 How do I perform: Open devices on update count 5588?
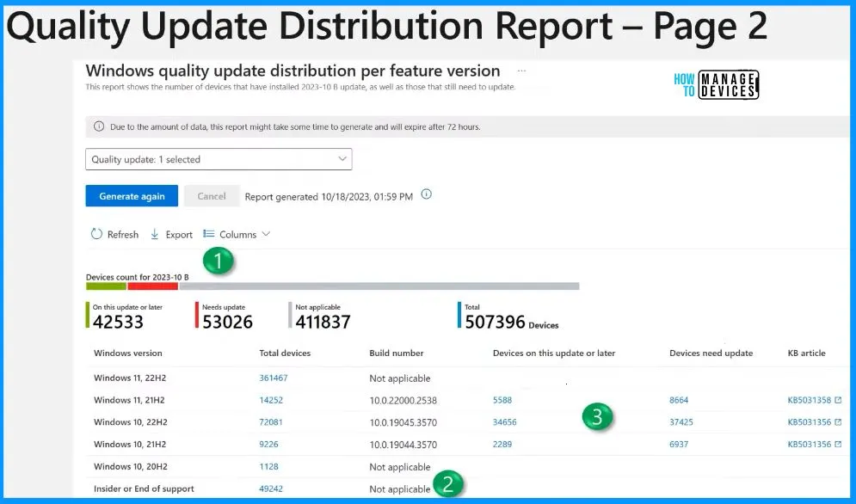502,400
